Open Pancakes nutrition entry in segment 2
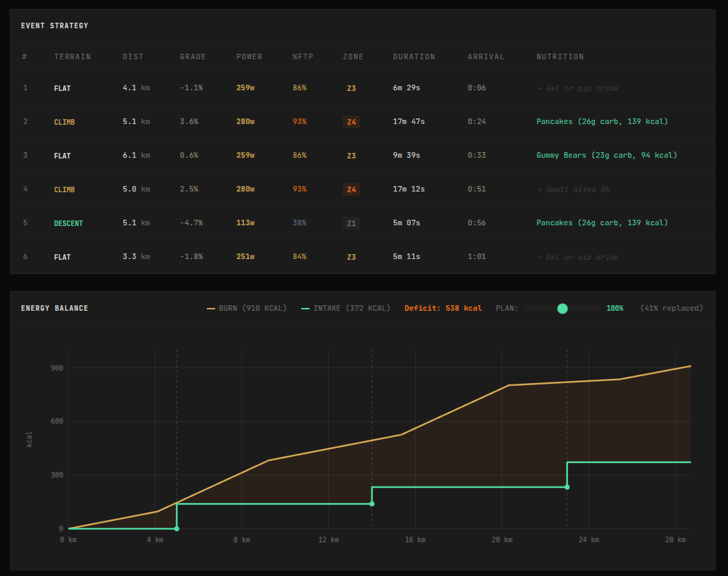 pyautogui.click(x=602, y=122)
